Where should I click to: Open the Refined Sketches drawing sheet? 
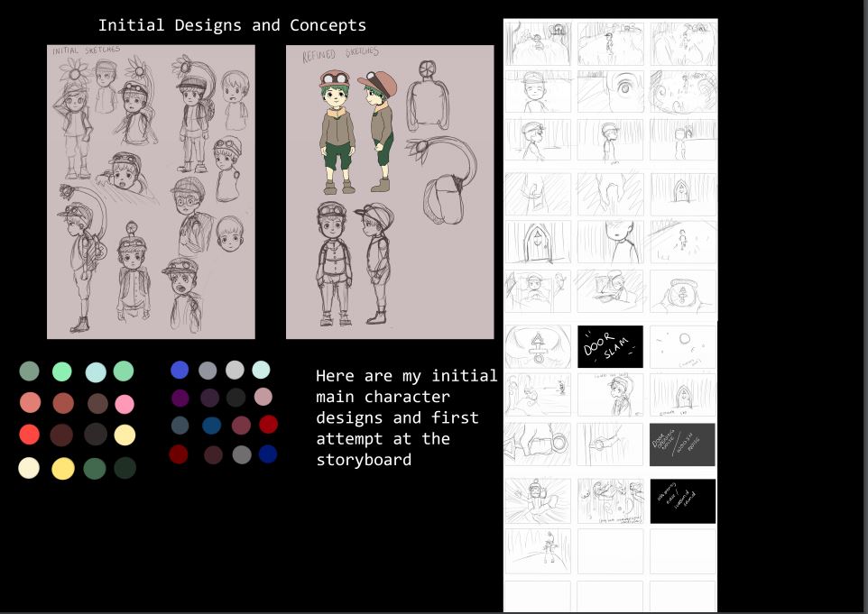[390, 191]
